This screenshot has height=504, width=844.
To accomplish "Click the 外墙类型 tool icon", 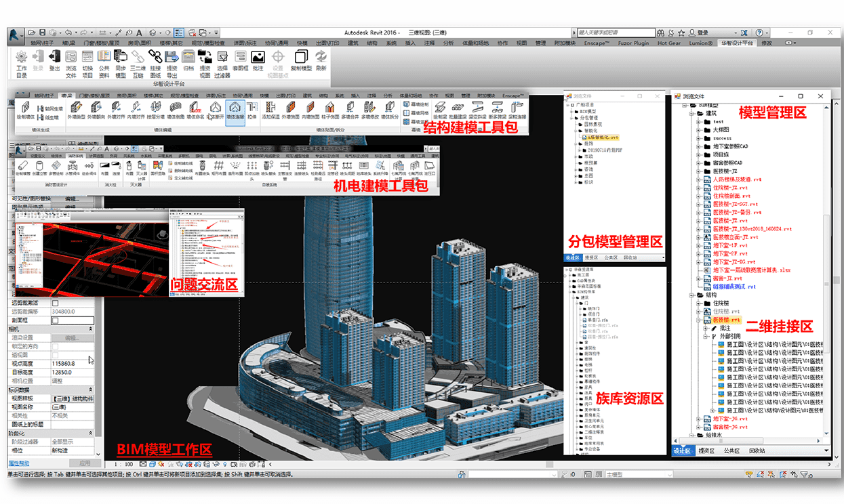I will [x=76, y=108].
